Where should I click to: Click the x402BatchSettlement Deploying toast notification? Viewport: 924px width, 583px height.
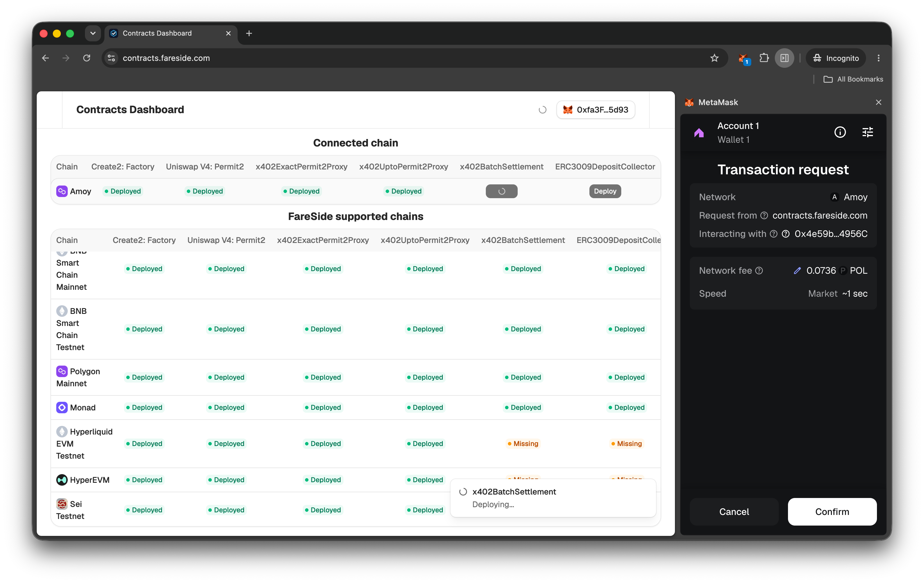point(553,498)
